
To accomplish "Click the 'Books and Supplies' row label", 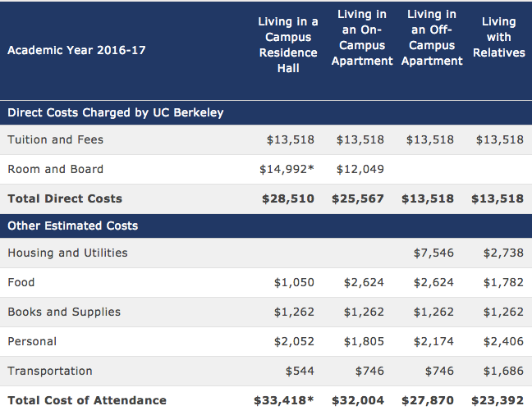I will [64, 312].
